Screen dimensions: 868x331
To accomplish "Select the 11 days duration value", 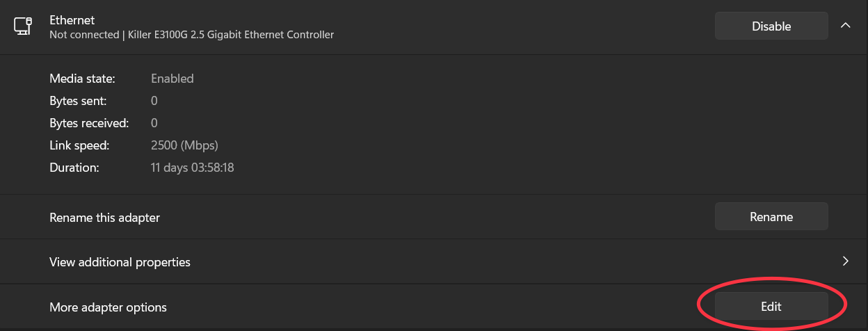I will [192, 168].
